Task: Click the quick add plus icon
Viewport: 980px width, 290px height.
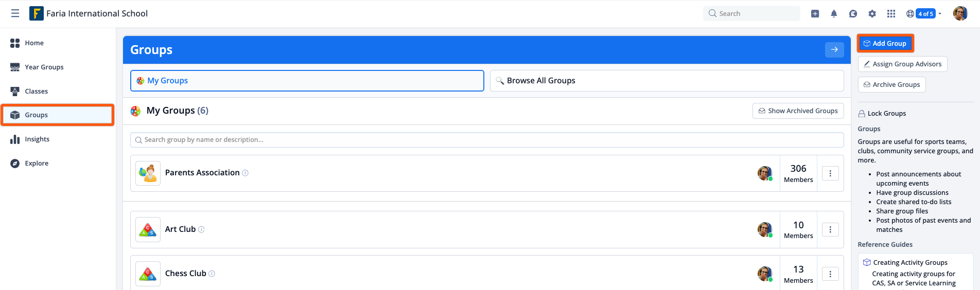Action: coord(815,14)
